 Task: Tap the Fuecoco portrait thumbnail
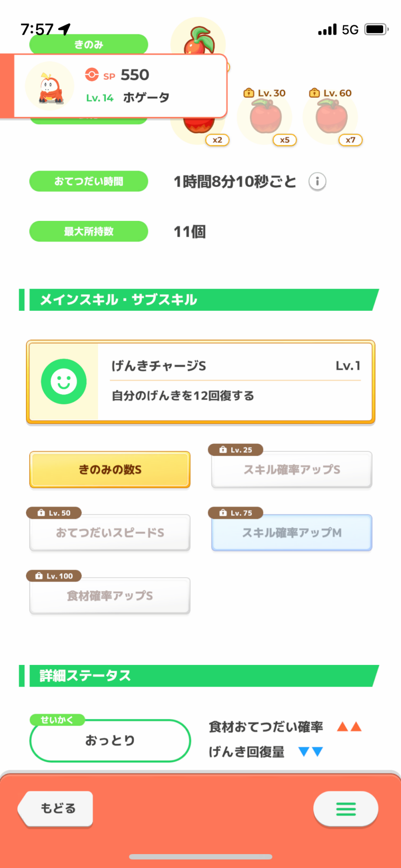pos(50,86)
